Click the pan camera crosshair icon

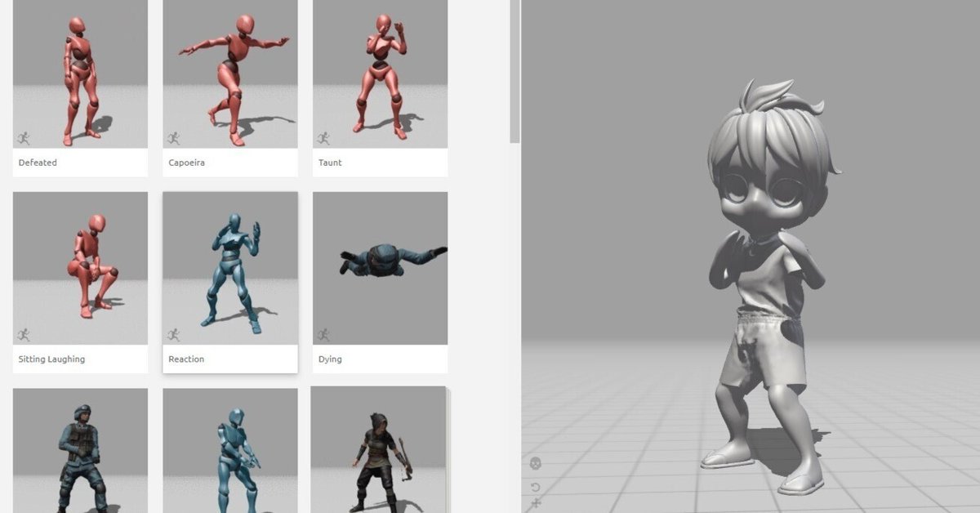click(537, 503)
